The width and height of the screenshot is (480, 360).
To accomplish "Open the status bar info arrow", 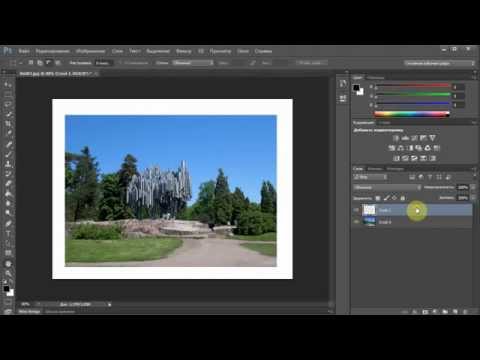I will (109, 304).
